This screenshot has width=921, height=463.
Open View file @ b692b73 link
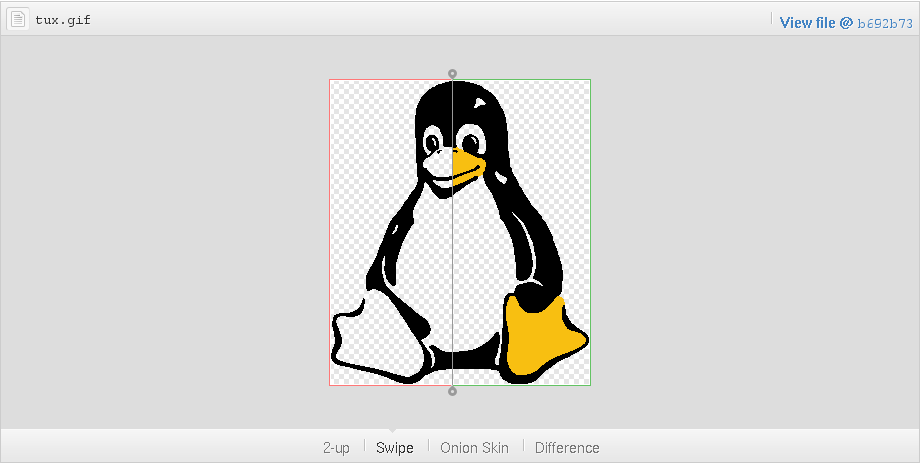point(846,23)
